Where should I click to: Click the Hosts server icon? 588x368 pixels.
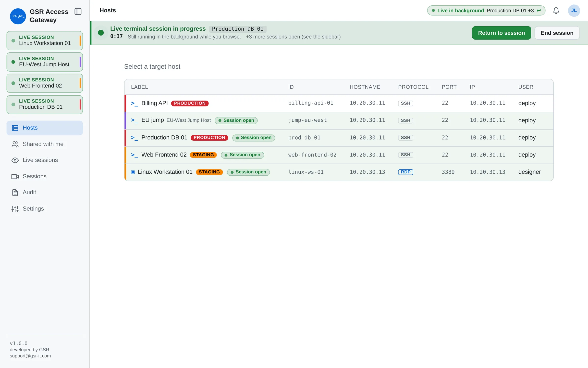tap(15, 128)
